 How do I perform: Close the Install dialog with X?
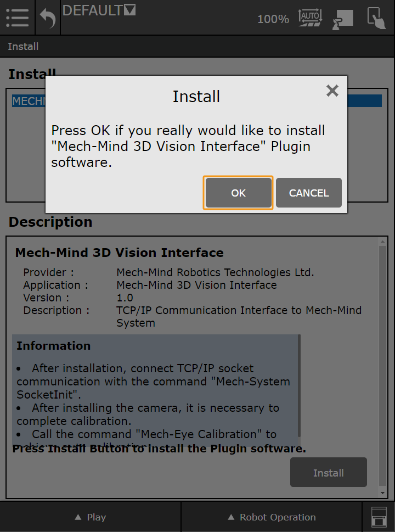click(x=332, y=91)
